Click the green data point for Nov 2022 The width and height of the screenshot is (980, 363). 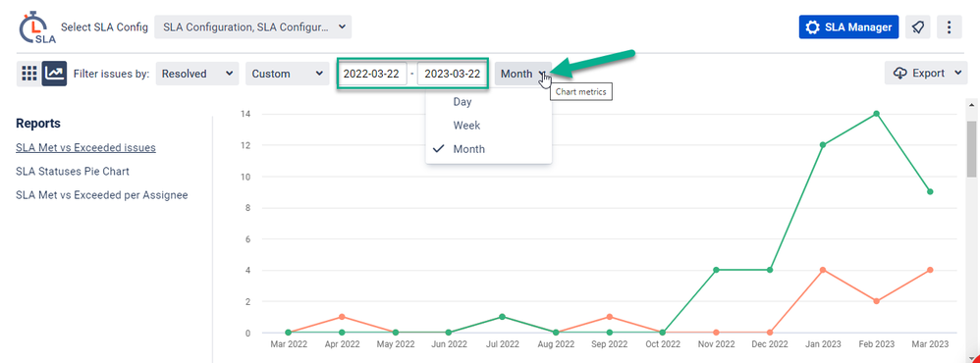716,270
